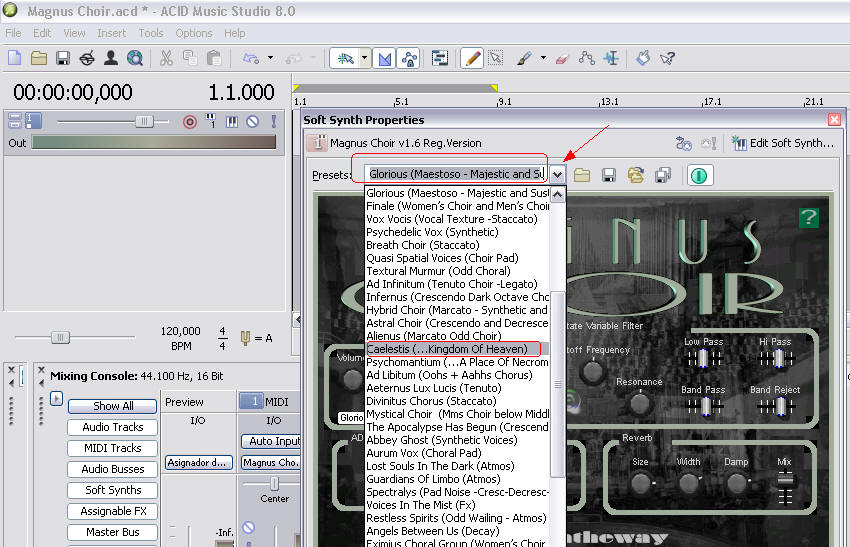Click the tempo slider handle
The image size is (850, 547).
coord(60,338)
